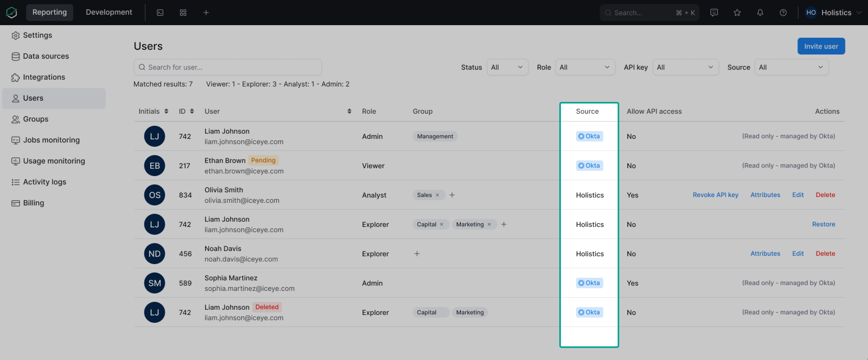Open Jobs monitoring from sidebar

51,140
